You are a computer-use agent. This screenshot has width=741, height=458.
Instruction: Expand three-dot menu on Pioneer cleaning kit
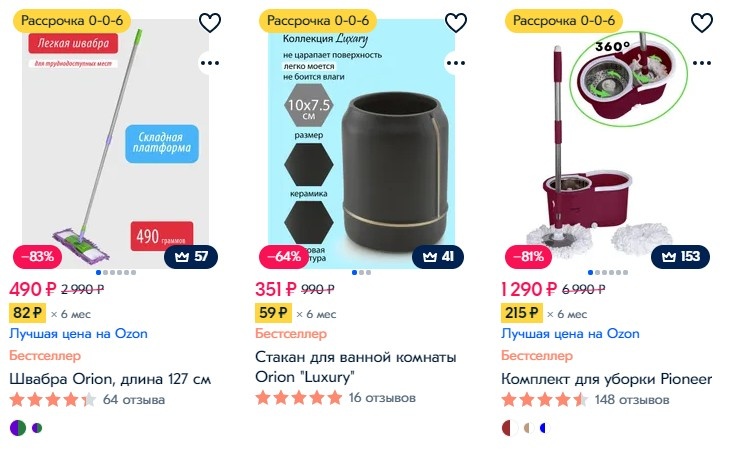tap(702, 63)
